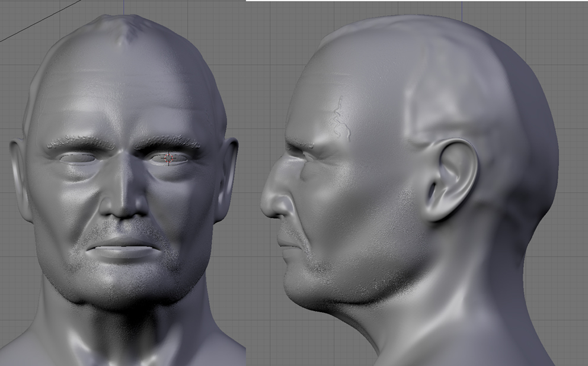Image resolution: width=588 pixels, height=366 pixels.
Task: Click the sculpted vein on the temple
Action: pos(342,119)
